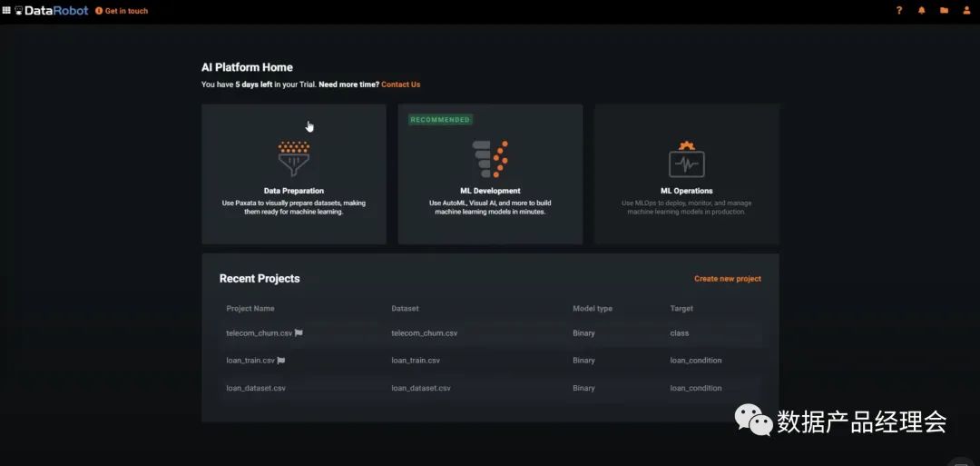Click the Data Preparation funnel icon

pos(294,159)
